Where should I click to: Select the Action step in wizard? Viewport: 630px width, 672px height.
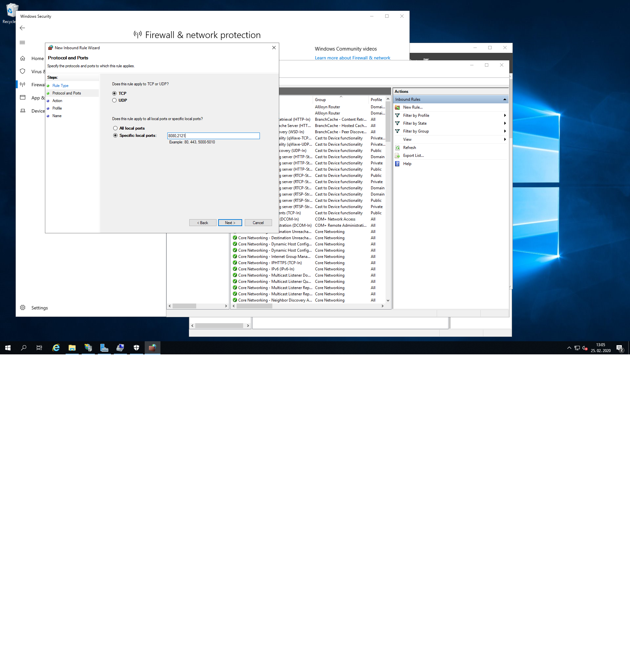point(57,101)
